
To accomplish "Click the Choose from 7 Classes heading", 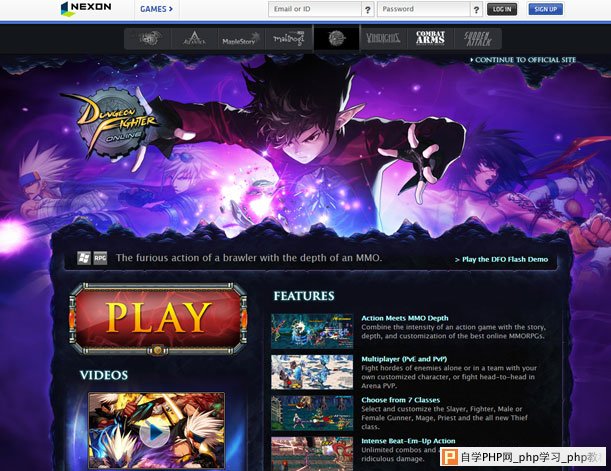I will pos(401,400).
